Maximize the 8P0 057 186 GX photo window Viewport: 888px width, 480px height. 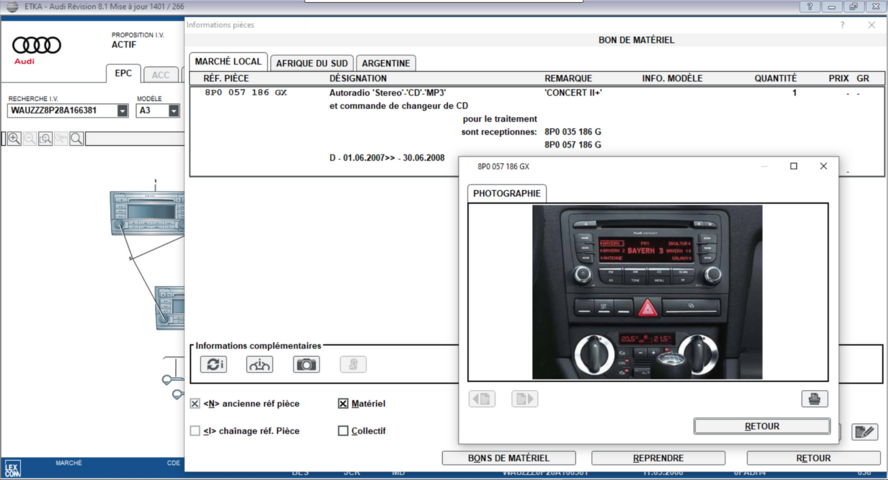[793, 166]
